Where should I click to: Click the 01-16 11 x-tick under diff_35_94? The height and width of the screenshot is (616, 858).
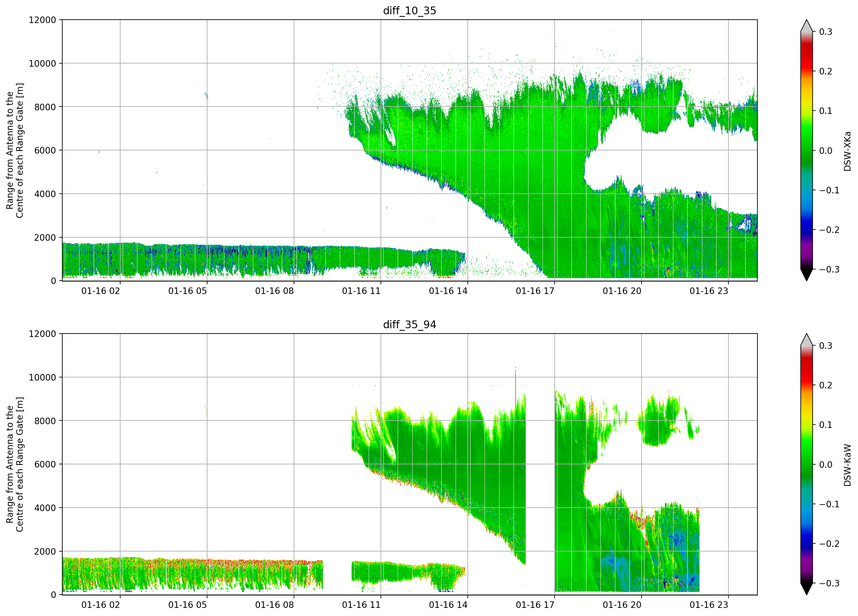point(361,605)
